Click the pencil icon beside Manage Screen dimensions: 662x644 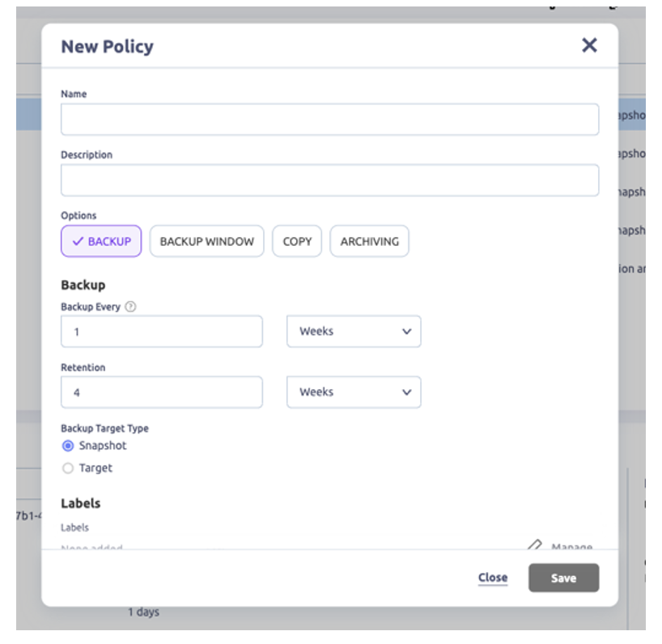(534, 546)
